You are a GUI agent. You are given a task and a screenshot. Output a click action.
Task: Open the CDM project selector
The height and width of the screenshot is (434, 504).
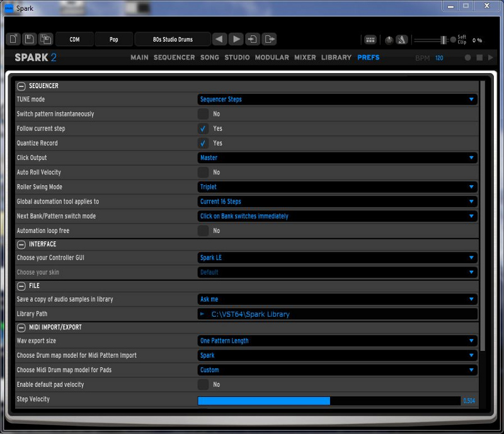[x=74, y=39]
